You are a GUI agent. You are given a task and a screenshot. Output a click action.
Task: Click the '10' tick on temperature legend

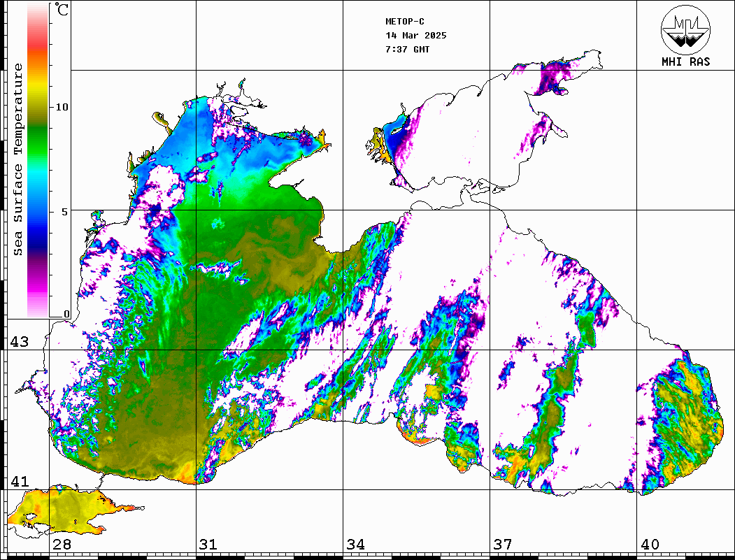[62, 107]
